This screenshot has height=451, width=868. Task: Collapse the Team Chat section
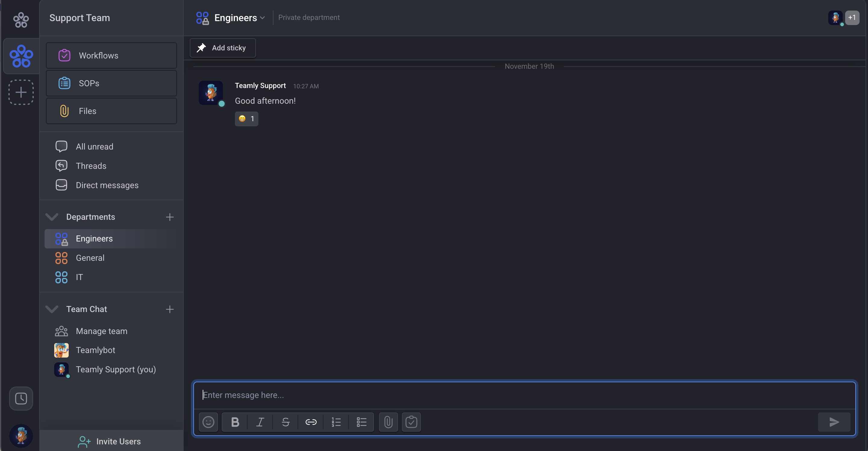coord(52,309)
